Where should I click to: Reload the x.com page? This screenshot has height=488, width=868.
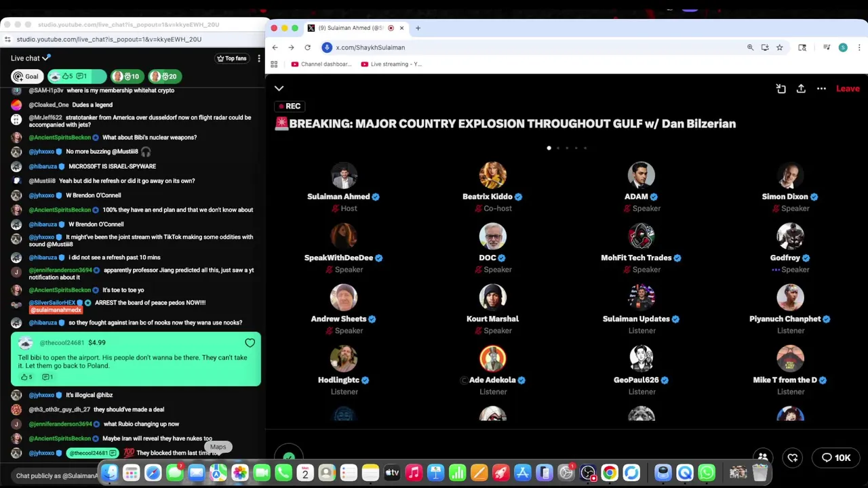click(x=307, y=47)
